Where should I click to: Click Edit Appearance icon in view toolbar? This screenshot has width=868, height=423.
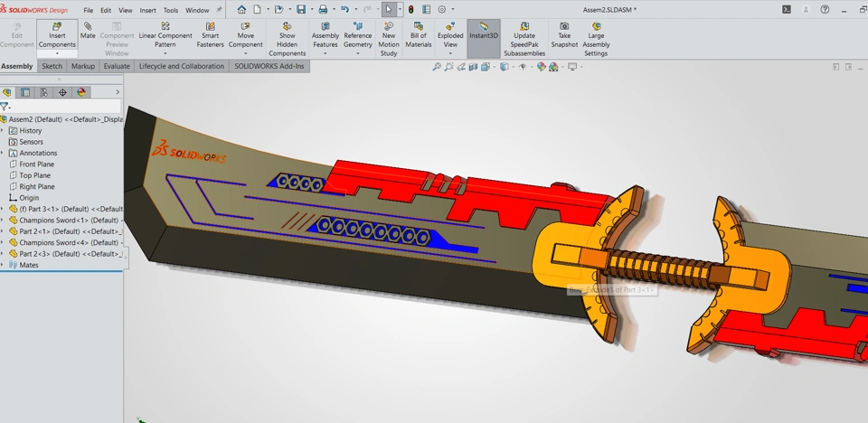[x=541, y=67]
